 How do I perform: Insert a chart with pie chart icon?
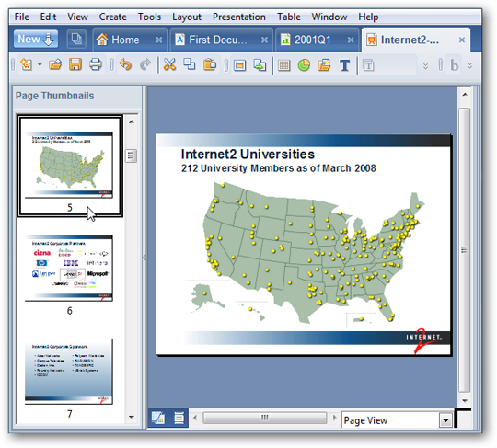click(304, 65)
